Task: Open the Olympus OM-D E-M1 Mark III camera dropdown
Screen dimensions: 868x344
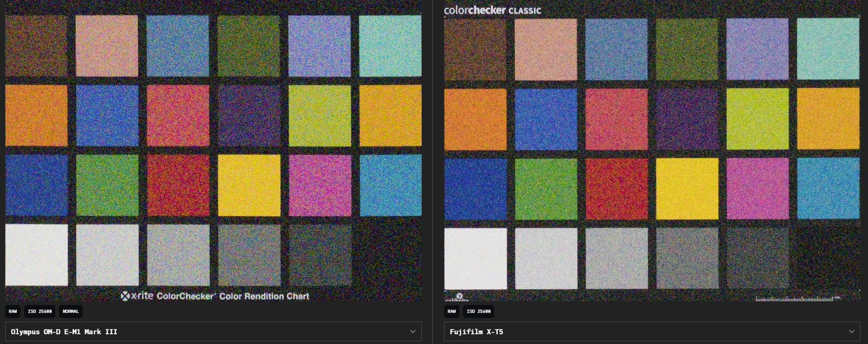Action: click(x=213, y=332)
